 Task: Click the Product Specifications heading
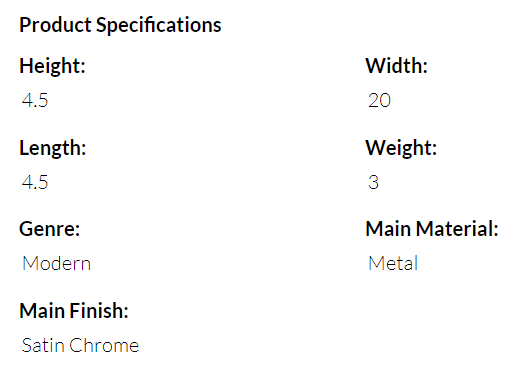pos(120,25)
